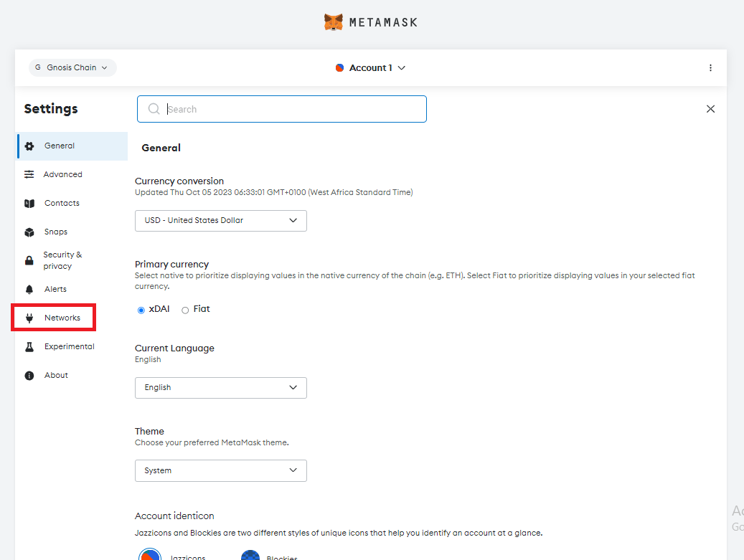The image size is (744, 560).
Task: Open the three-dot options menu
Action: [x=710, y=67]
